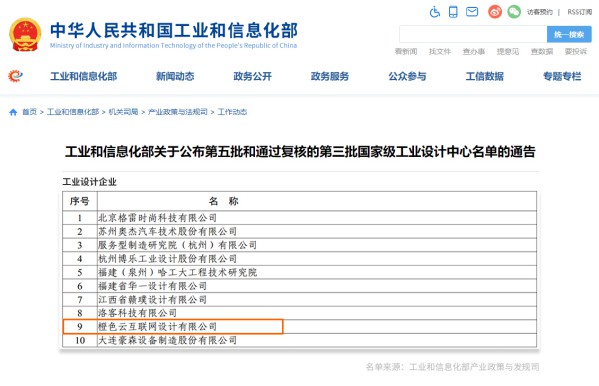Select row 橙色云互联网设计有限公司
Screen dimensions: 599x386
300,327
